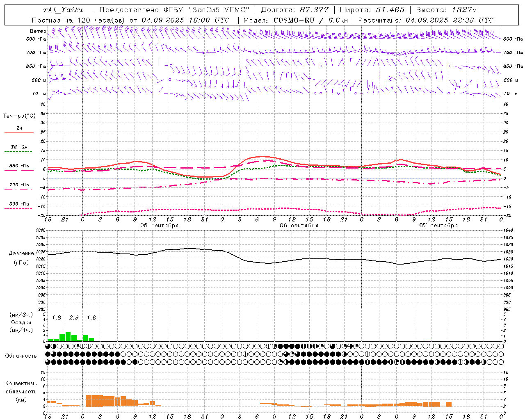Click the 1.8 precipitation total

tap(57, 318)
